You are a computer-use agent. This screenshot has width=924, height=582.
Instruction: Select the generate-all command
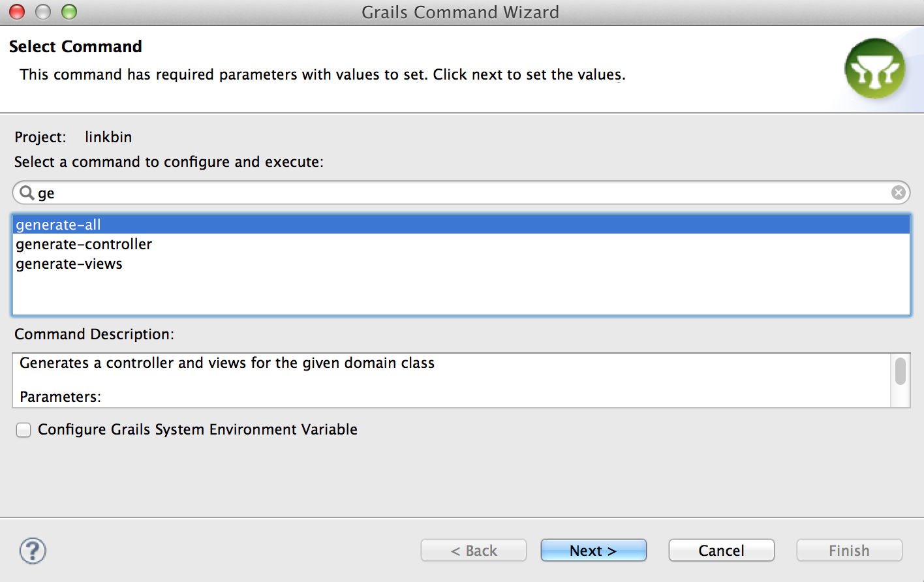tap(59, 224)
